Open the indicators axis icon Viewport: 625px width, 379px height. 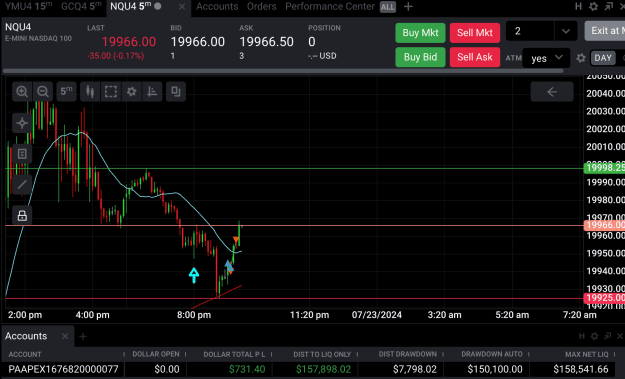[x=152, y=92]
